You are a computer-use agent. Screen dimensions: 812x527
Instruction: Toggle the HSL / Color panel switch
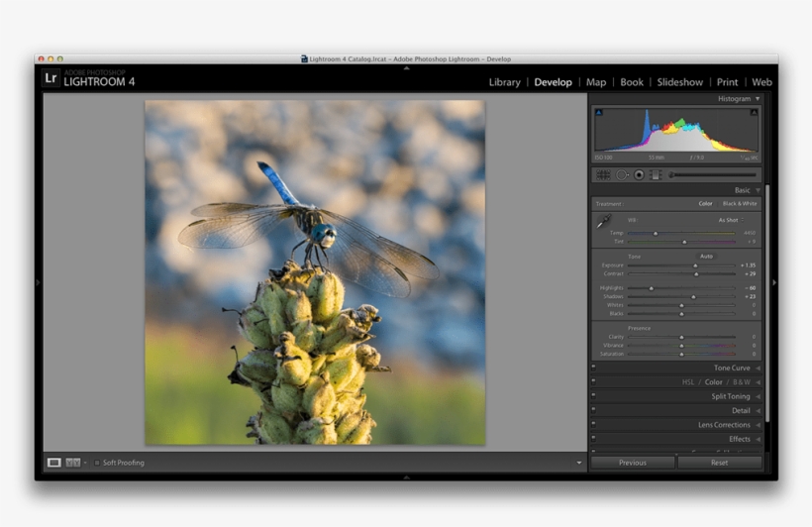[x=593, y=380]
